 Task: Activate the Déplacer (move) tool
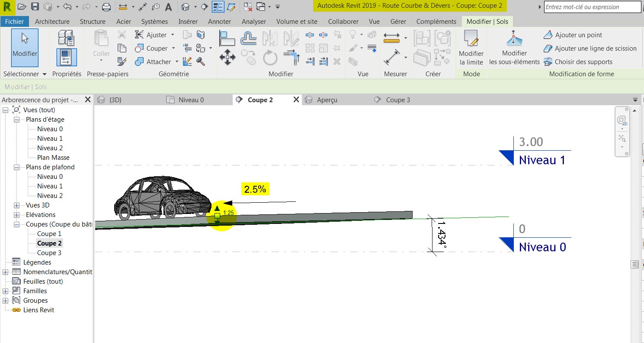tap(227, 56)
